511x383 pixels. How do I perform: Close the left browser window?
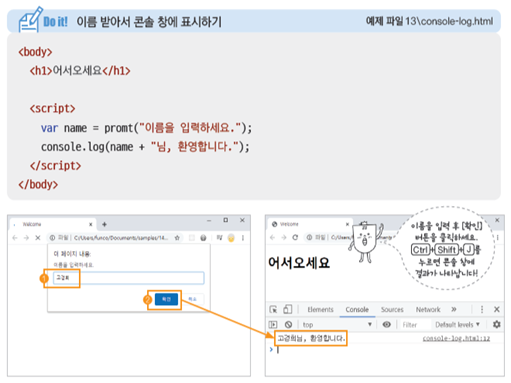[242, 220]
